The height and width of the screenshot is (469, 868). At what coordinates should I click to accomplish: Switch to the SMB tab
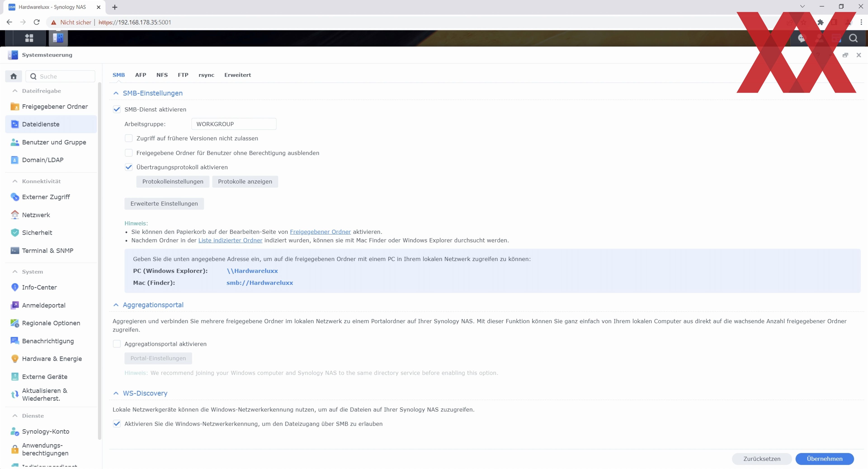coord(119,75)
